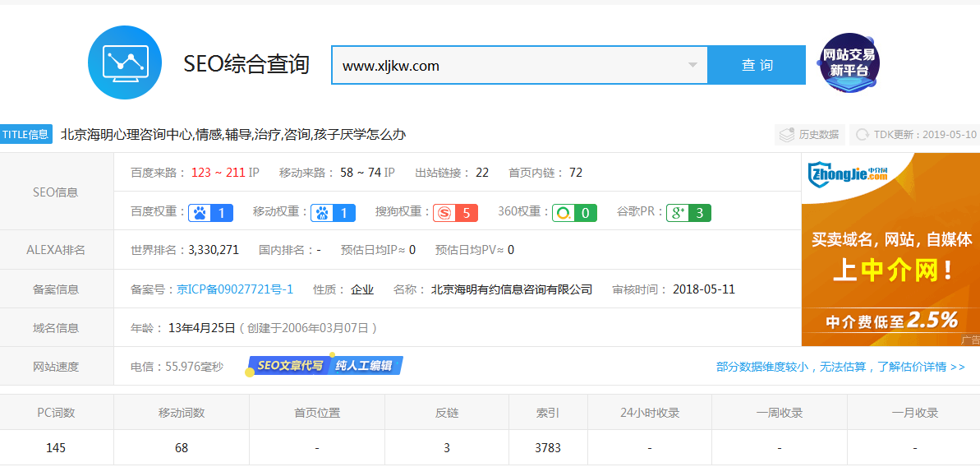Click the Baidu paw 百度权重 badge
The height and width of the screenshot is (467, 980).
pyautogui.click(x=210, y=213)
